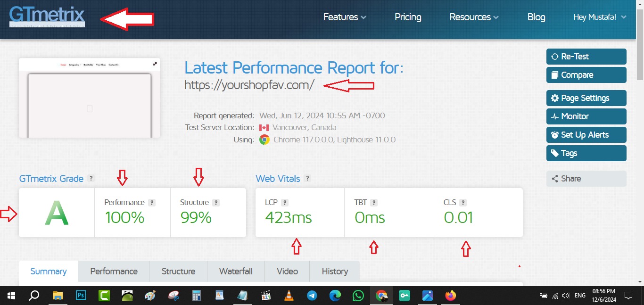Switch to the Waterfall tab
This screenshot has height=305, width=644.
pyautogui.click(x=236, y=272)
